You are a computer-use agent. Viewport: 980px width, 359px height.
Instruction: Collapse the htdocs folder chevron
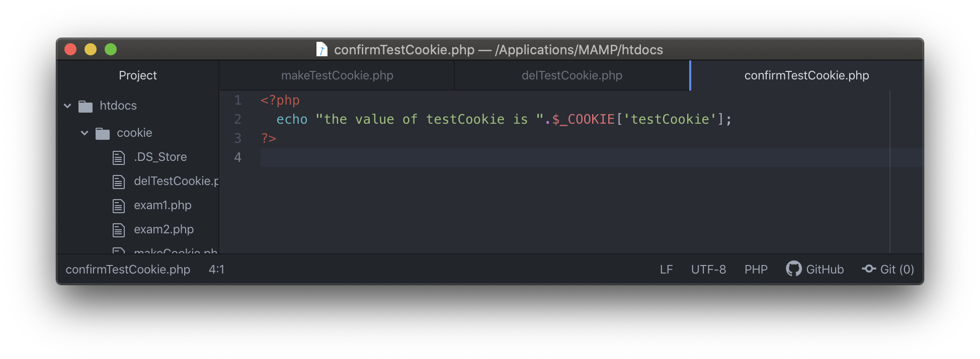(x=67, y=106)
